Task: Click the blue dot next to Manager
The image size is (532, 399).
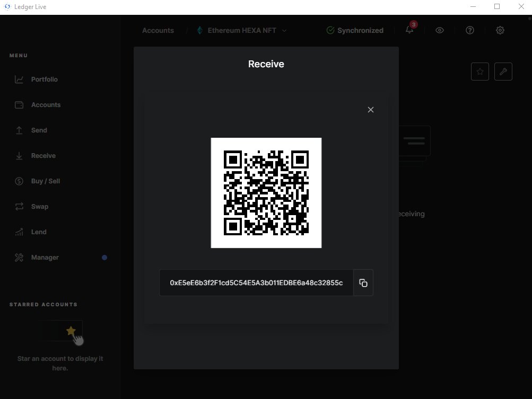Action: click(104, 258)
